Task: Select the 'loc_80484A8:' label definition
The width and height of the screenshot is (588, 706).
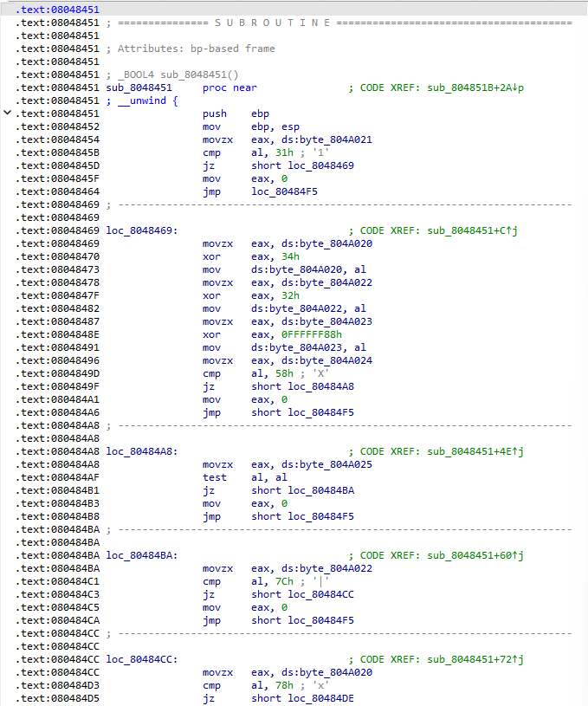Action: click(x=142, y=451)
